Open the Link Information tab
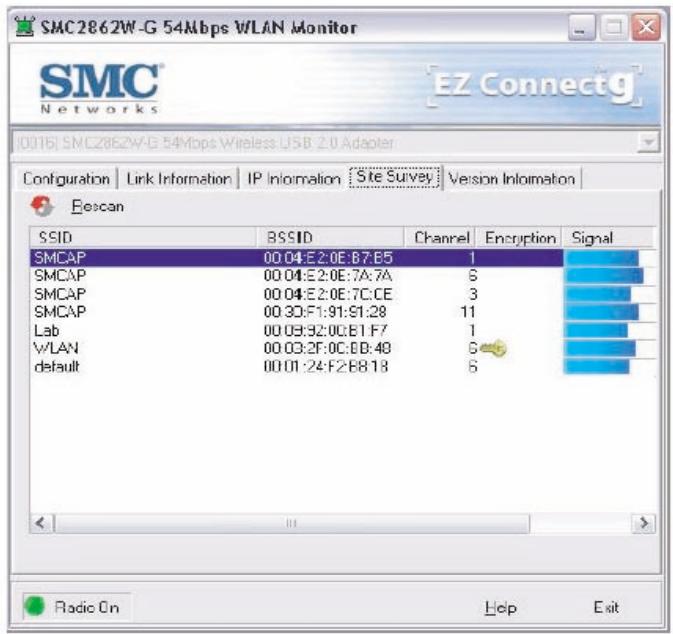Viewport: 673px width, 634px height. pos(179,179)
